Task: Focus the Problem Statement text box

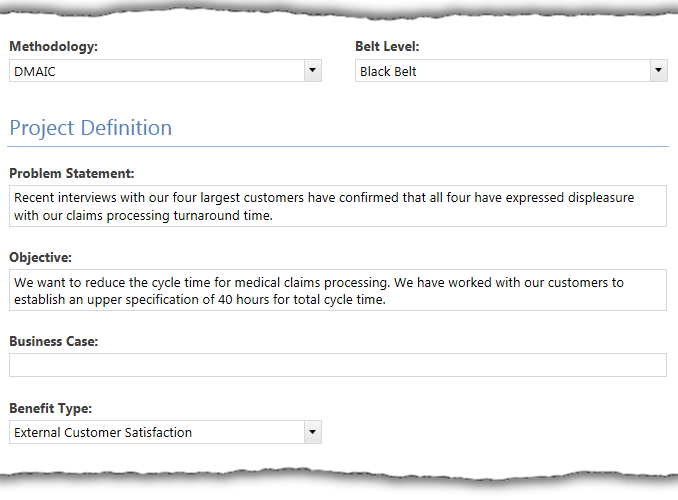Action: [x=338, y=206]
